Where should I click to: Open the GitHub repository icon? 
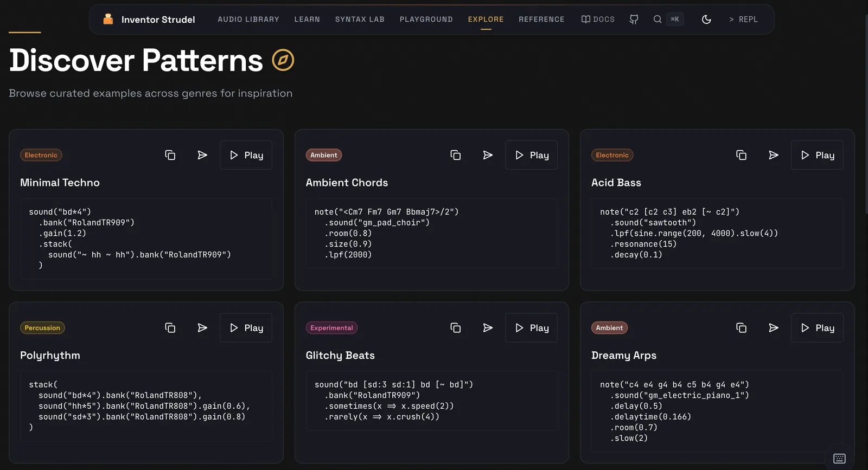point(634,20)
